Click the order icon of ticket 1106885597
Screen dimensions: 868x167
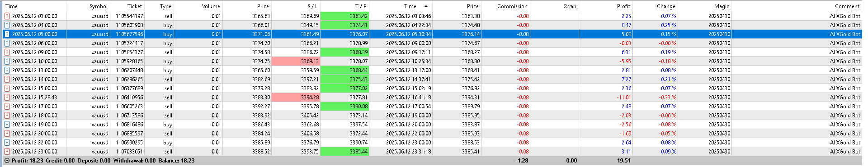pos(7,134)
